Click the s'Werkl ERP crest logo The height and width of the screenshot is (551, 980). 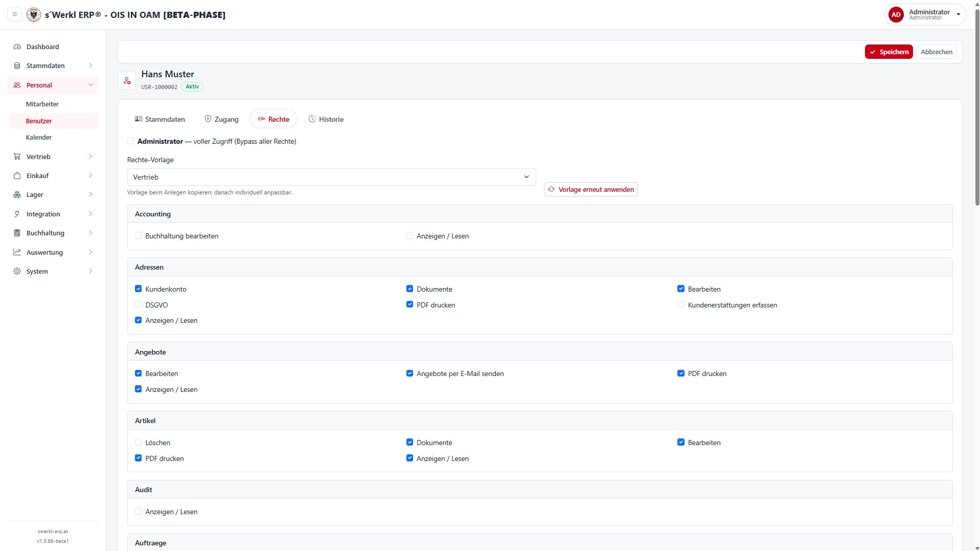34,14
